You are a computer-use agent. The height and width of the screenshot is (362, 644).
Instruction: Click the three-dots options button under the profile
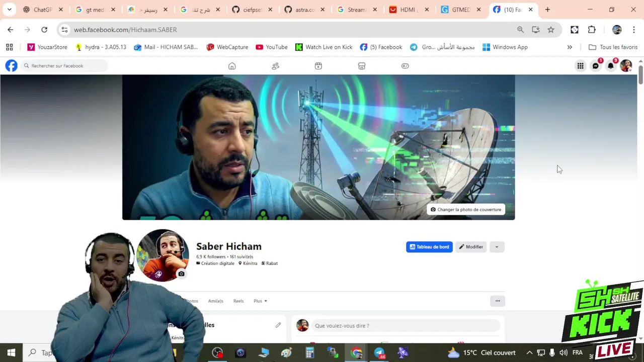tap(498, 301)
